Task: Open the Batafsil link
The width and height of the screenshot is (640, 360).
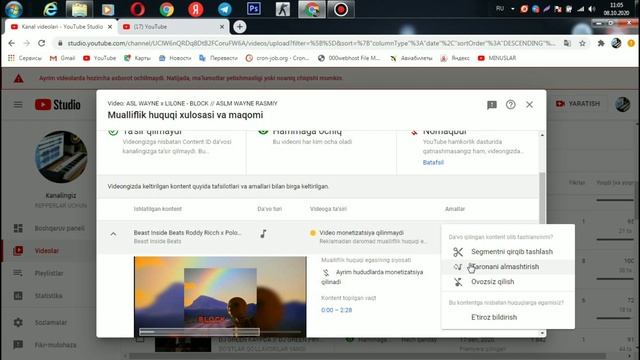Action: click(433, 162)
